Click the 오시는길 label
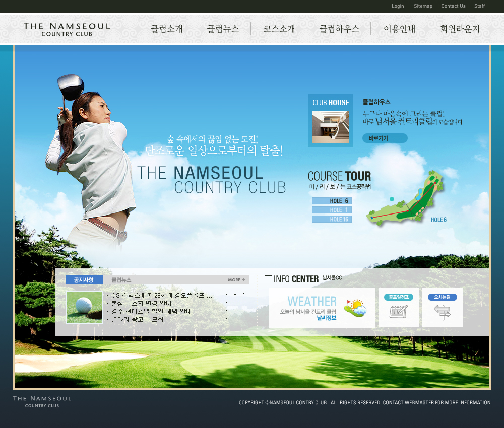The image size is (504, 428). [443, 297]
